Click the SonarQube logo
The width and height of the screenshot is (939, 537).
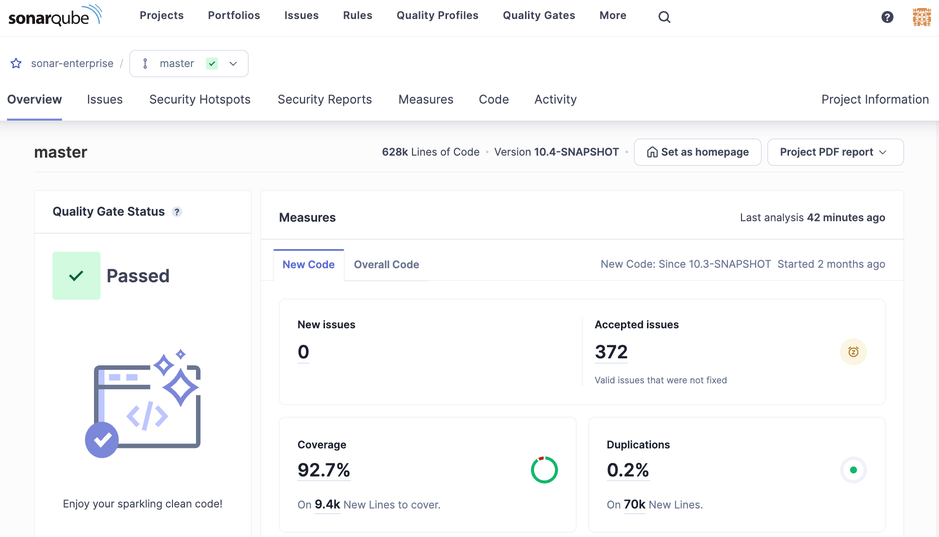point(55,16)
